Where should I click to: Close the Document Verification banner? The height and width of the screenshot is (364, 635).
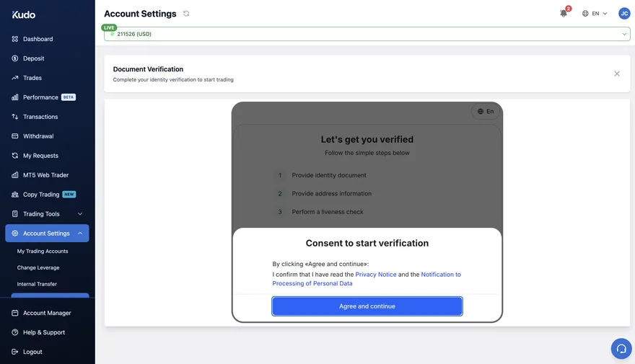coord(617,74)
